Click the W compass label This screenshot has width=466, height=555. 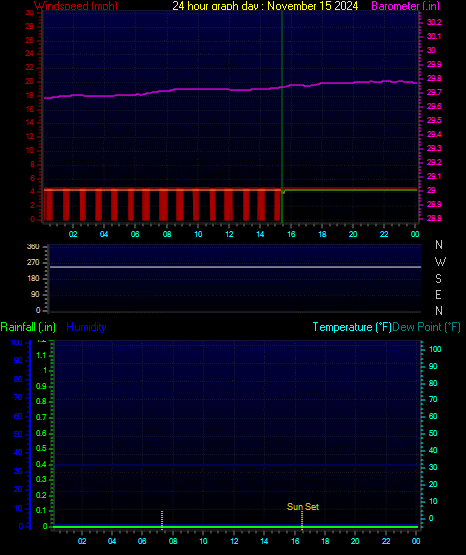440,262
